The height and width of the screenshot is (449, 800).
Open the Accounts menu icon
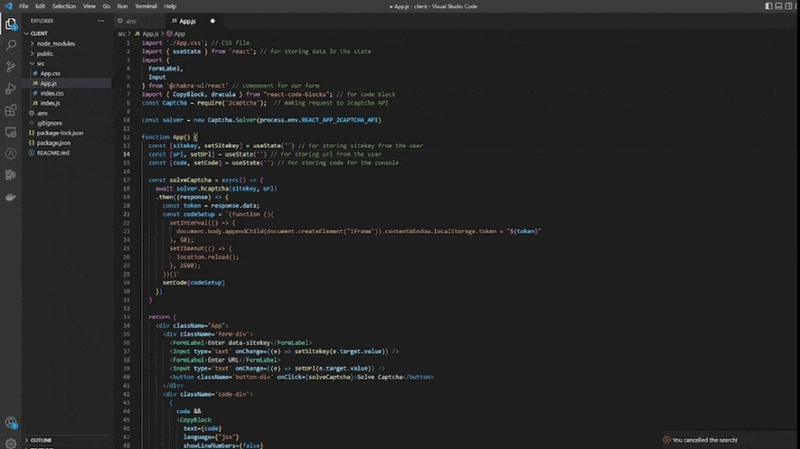coord(10,423)
